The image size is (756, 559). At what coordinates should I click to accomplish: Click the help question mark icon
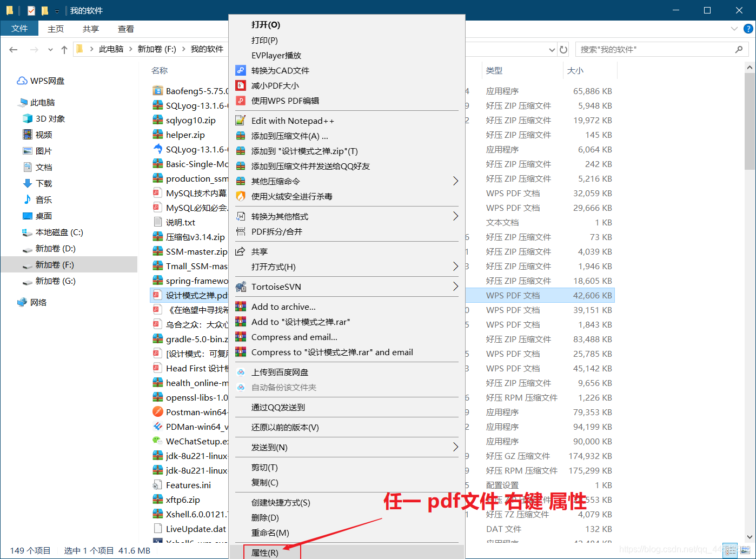click(748, 29)
